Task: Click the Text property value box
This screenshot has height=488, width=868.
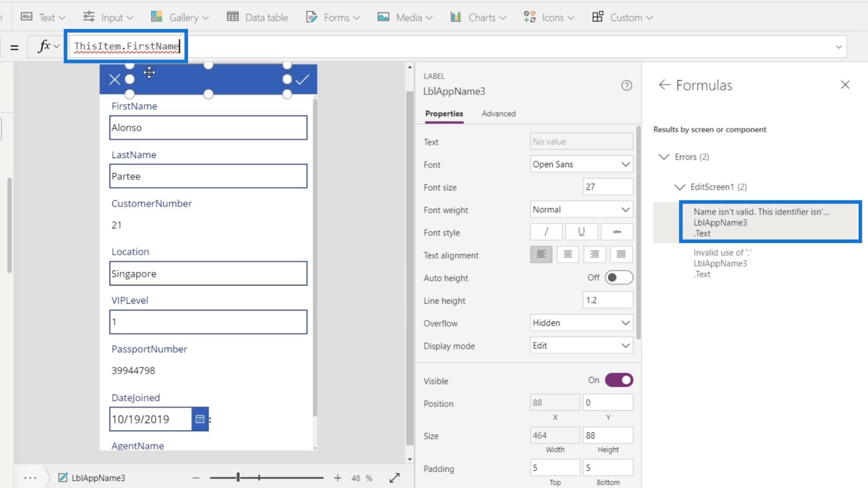Action: coord(581,141)
